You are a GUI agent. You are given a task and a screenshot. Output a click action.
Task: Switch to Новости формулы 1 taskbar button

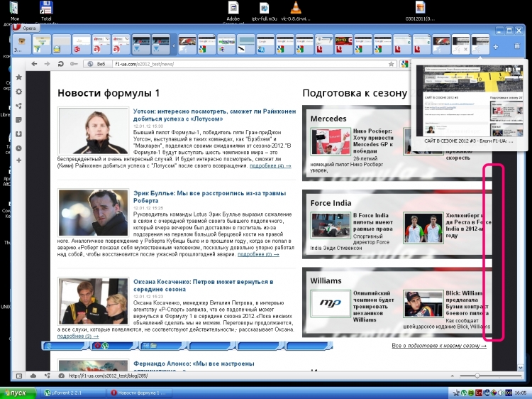click(139, 393)
